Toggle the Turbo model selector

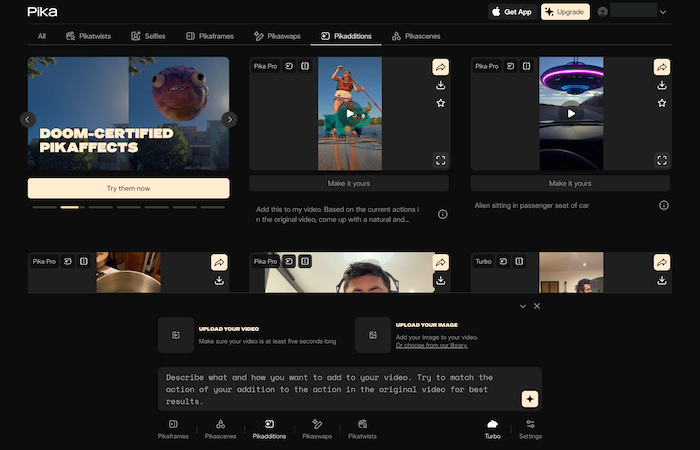(492, 429)
